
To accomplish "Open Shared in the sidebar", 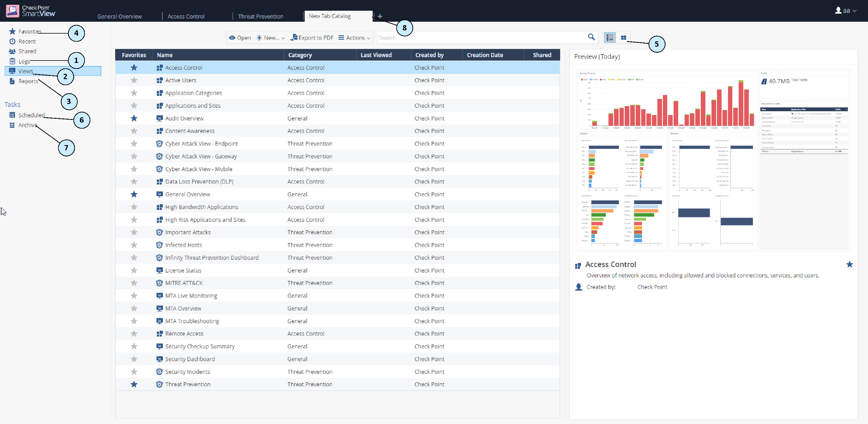I will (27, 51).
